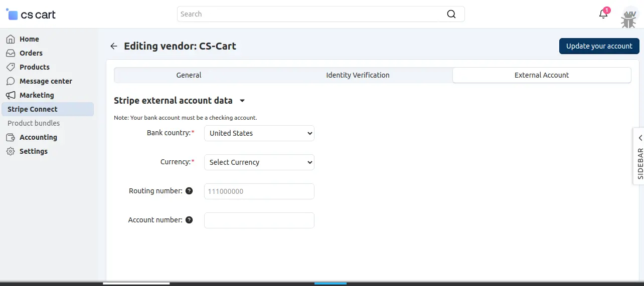Click the Marketing megaphone icon
The height and width of the screenshot is (286, 644).
[11, 95]
